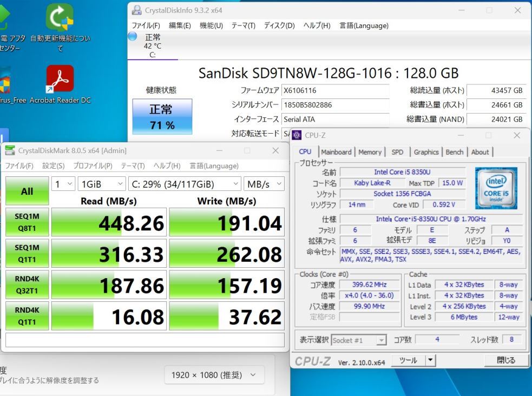
Task: Open ヘルプ(H) menu in CrystalDiskInfo
Action: coord(317,26)
